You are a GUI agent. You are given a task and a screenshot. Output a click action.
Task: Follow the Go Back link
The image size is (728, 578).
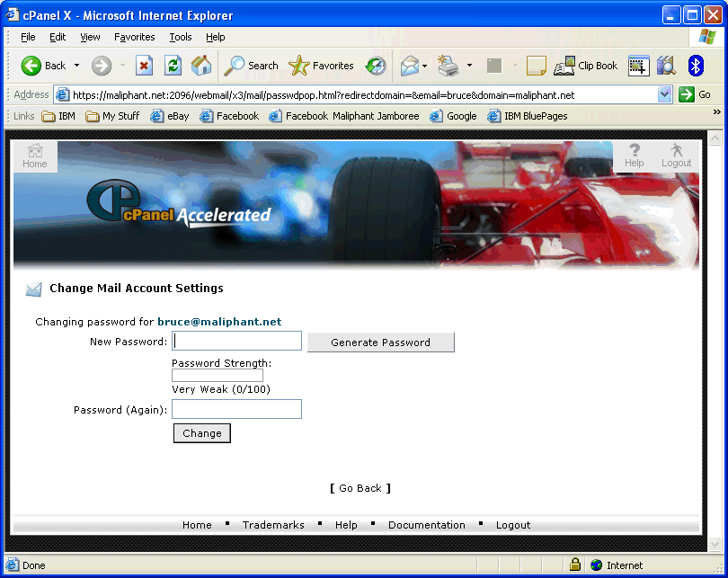360,488
